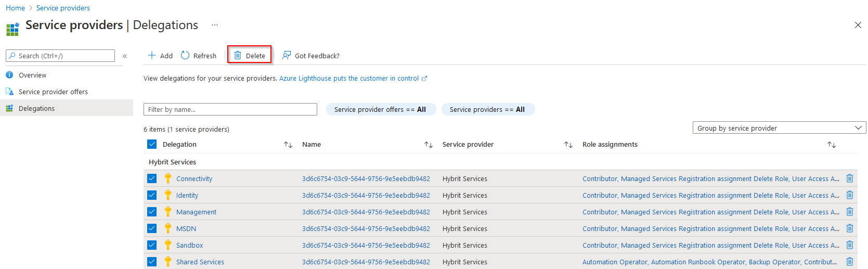
Task: Click the key icon beside Identity
Action: (x=168, y=195)
